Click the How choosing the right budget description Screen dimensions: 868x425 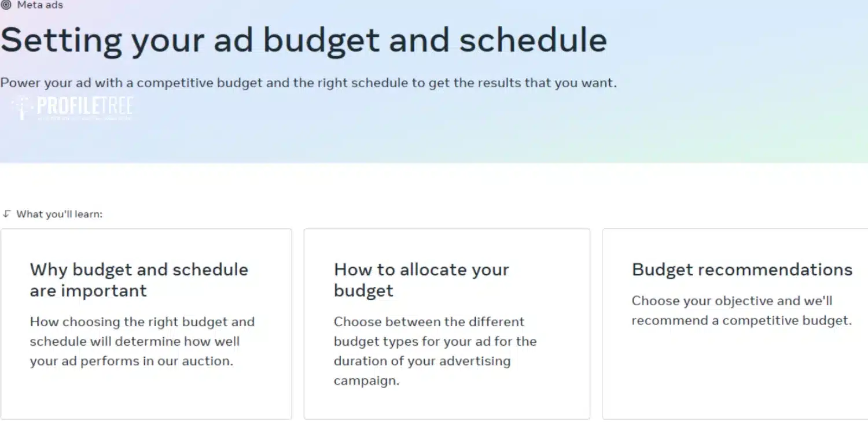(x=142, y=341)
